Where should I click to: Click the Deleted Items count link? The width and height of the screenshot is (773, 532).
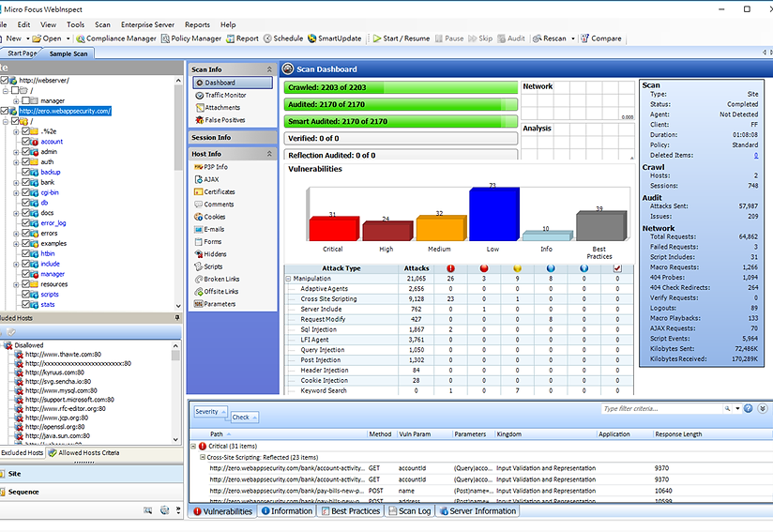point(756,156)
